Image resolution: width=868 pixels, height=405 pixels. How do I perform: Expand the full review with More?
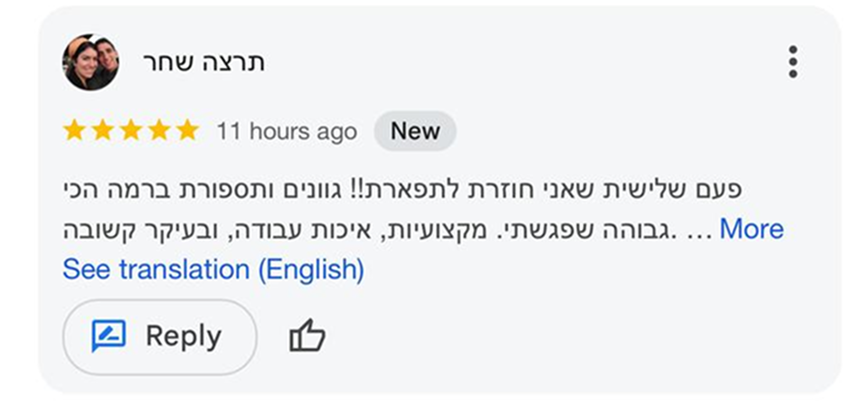tap(751, 229)
